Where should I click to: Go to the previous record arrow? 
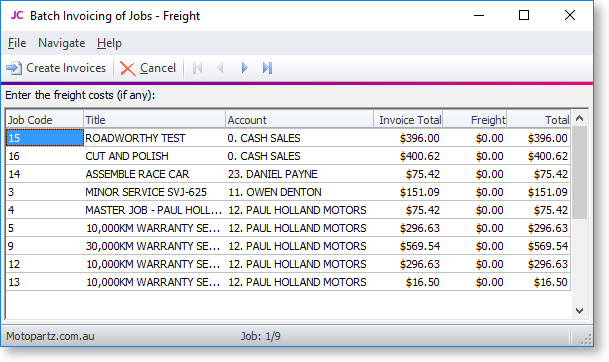[220, 68]
